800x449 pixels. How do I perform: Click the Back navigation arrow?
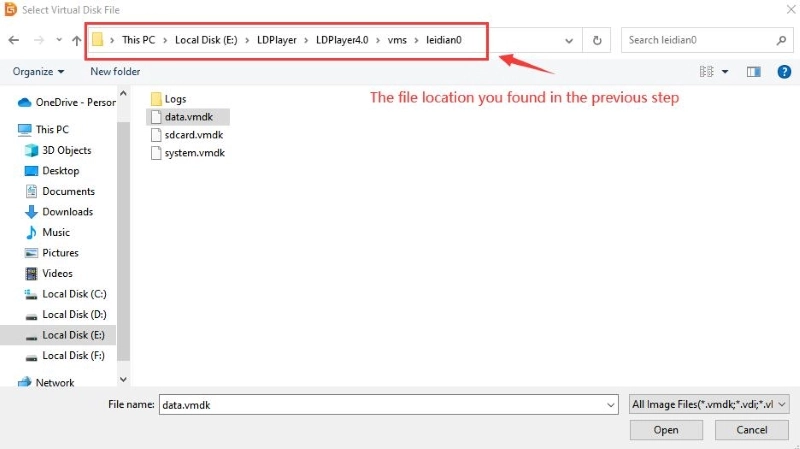(14, 41)
